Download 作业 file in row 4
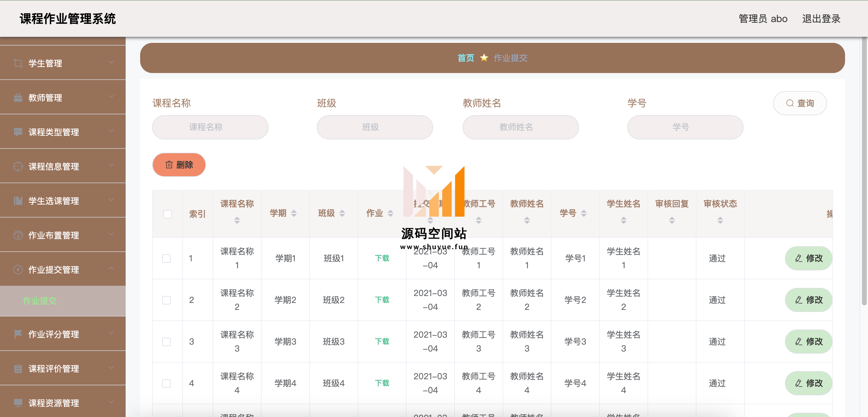This screenshot has height=417, width=868. click(382, 383)
